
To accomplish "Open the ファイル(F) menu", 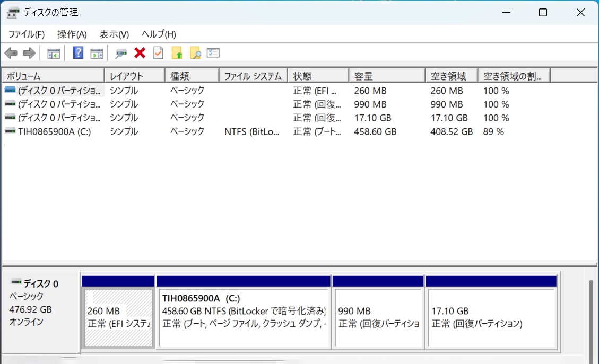I will point(27,34).
